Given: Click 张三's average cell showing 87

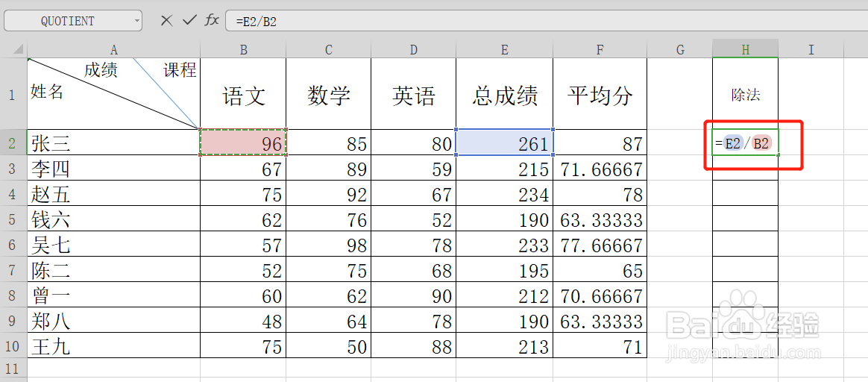Looking at the screenshot, I should tap(600, 143).
